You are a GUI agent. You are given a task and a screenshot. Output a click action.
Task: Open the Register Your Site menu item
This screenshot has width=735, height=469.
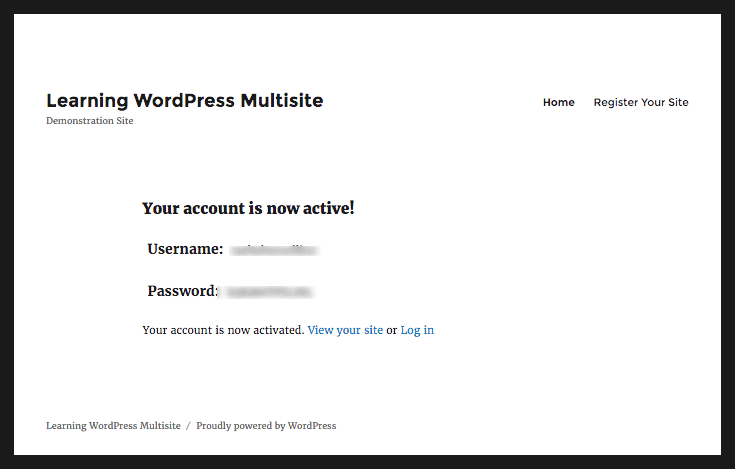click(641, 102)
